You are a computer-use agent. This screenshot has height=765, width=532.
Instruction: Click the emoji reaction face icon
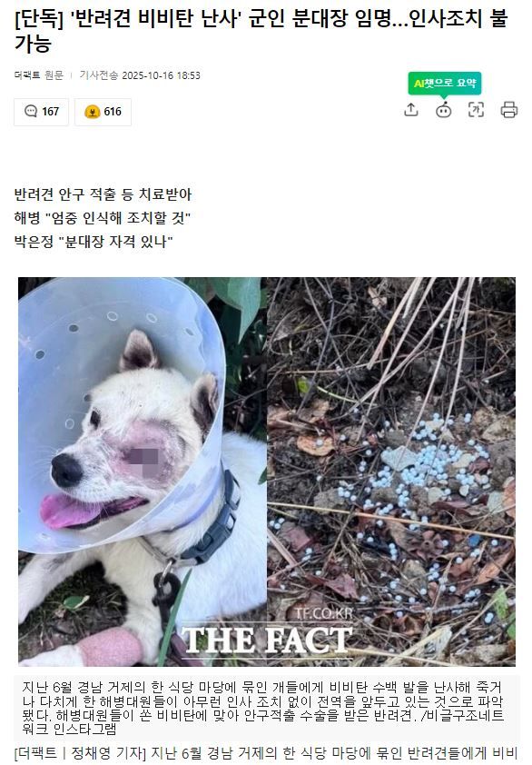click(92, 112)
